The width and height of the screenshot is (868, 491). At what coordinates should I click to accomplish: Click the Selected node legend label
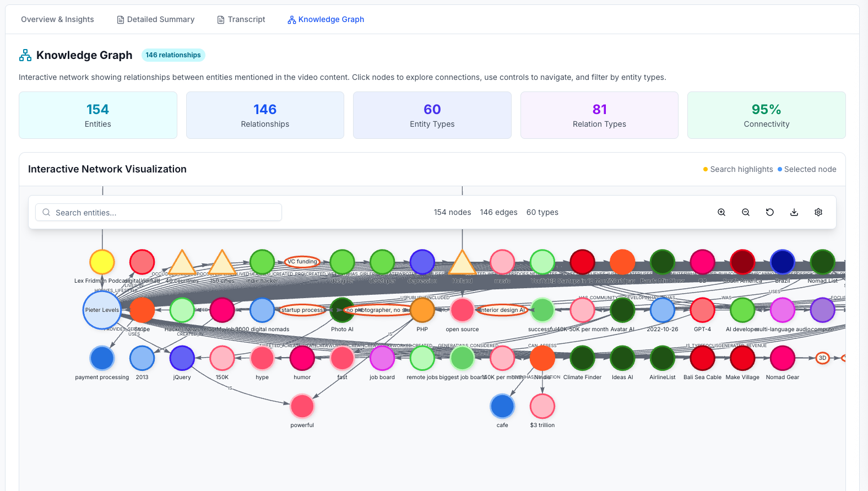(810, 169)
